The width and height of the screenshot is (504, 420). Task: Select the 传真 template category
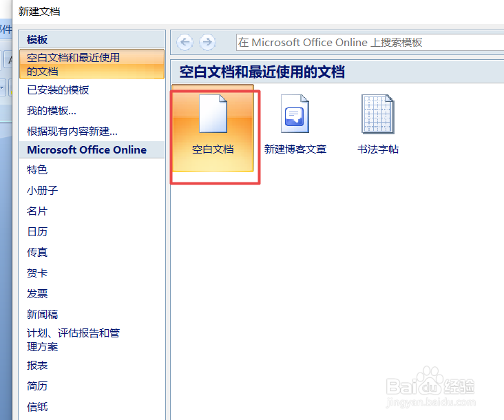point(37,252)
